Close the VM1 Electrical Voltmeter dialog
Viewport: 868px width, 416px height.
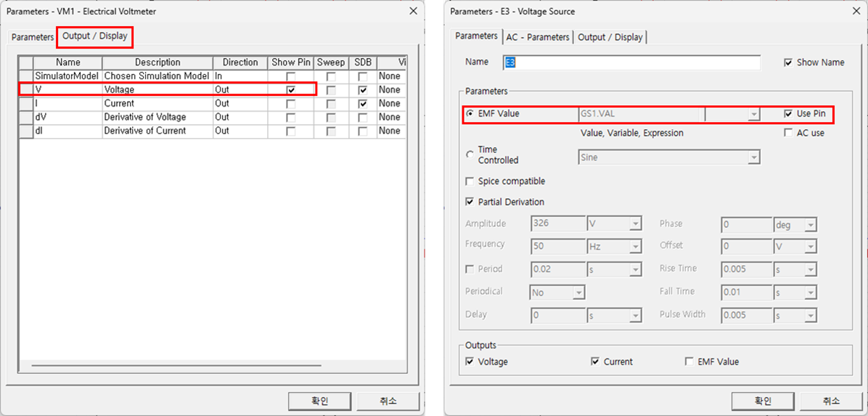point(413,11)
